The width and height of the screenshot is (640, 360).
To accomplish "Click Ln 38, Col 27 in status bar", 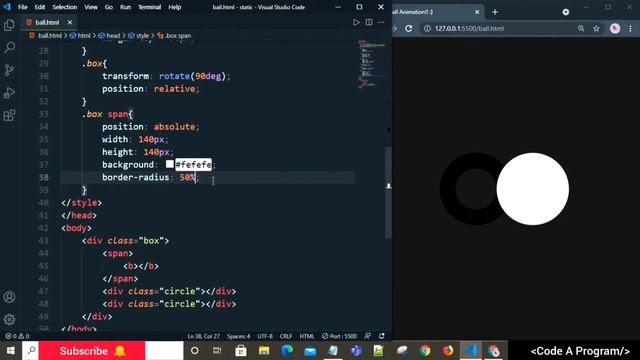I will (x=203, y=336).
